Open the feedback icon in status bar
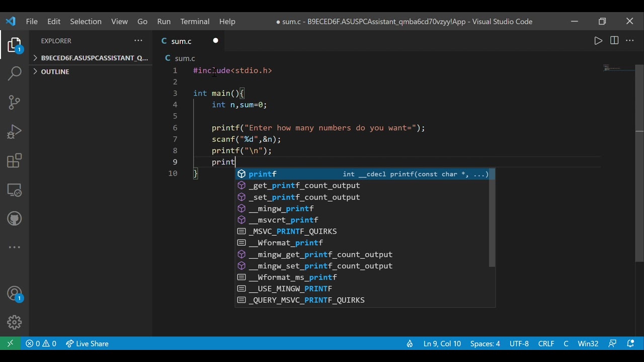 (x=612, y=344)
